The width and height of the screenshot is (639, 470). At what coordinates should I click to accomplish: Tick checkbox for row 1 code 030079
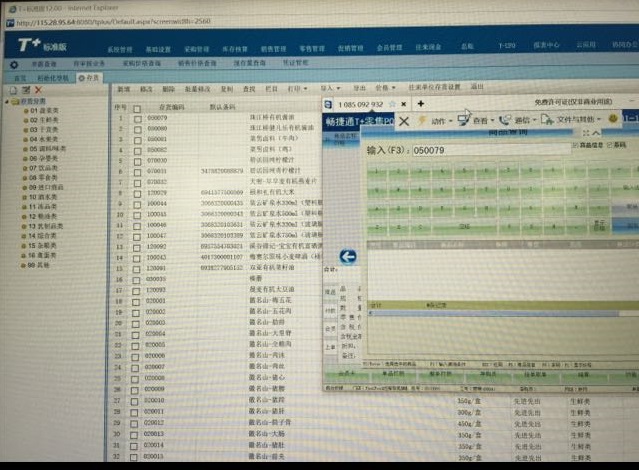137,119
